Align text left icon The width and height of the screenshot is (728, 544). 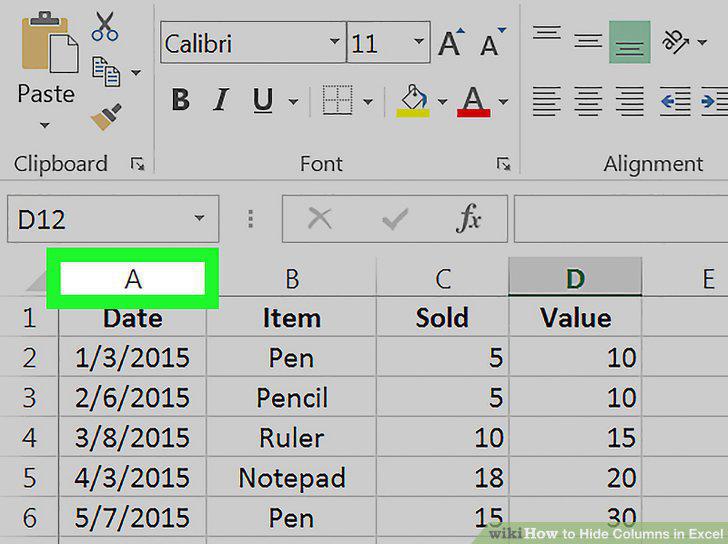[546, 101]
